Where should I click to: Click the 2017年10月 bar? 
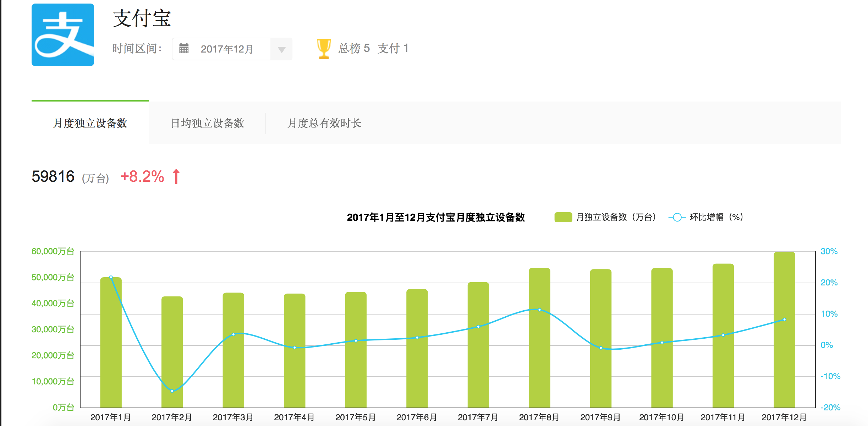662,338
